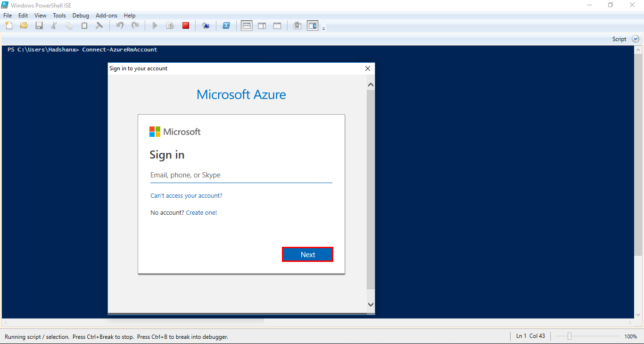Open the Add-ons menu
644x344 pixels.
(107, 16)
